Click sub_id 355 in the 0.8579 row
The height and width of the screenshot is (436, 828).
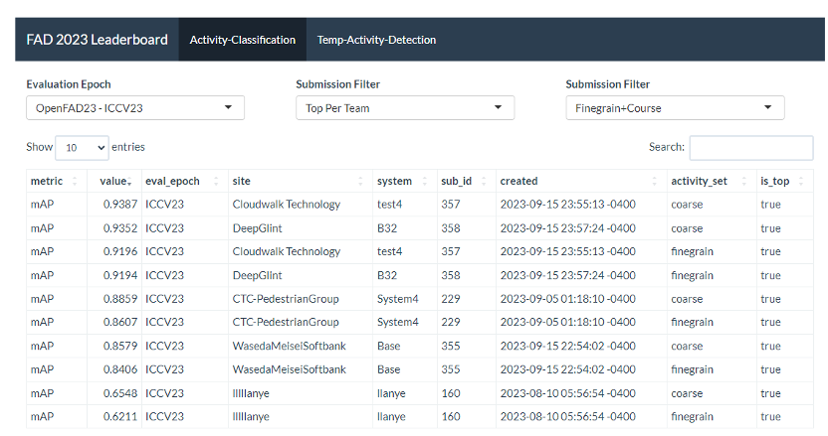[451, 346]
